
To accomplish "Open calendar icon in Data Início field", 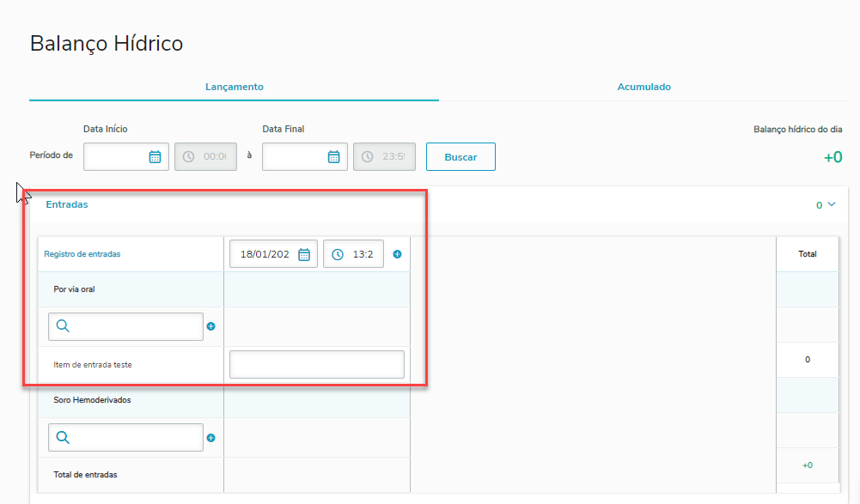I will [x=155, y=157].
